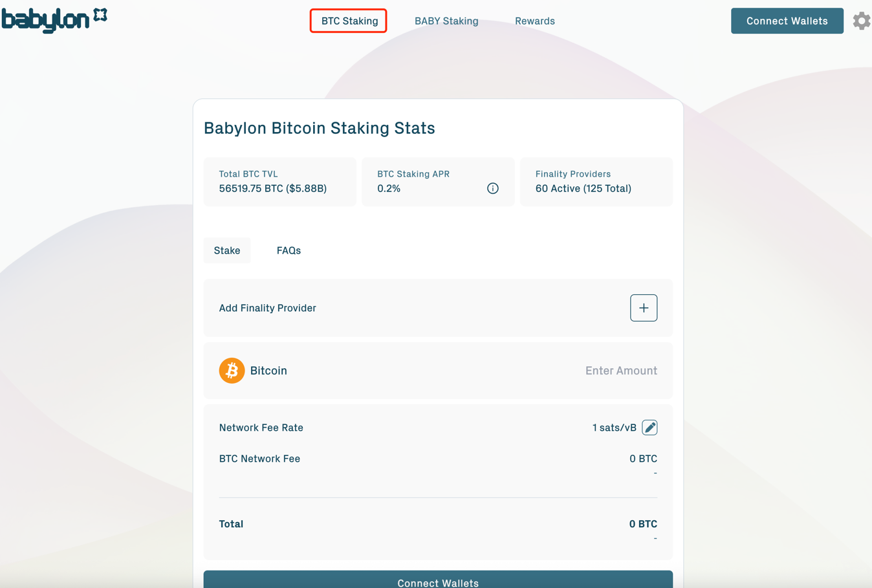Click the Total BTC TVL stat card
Image resolution: width=872 pixels, height=588 pixels.
click(279, 181)
